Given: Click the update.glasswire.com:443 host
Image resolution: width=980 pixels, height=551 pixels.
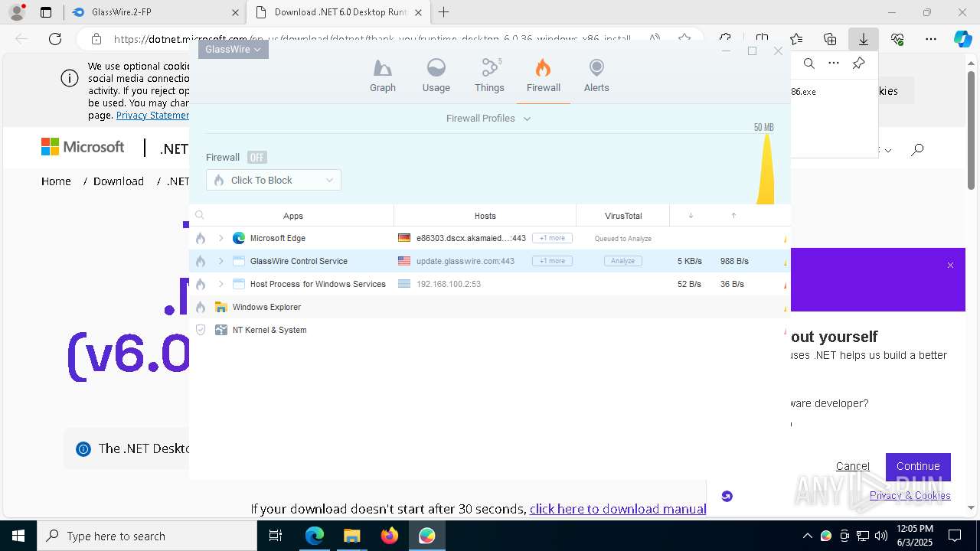Looking at the screenshot, I should (465, 261).
